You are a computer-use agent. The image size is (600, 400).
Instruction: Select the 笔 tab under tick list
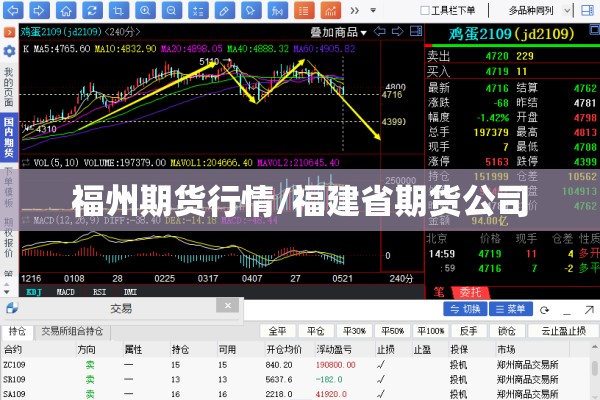(x=439, y=293)
